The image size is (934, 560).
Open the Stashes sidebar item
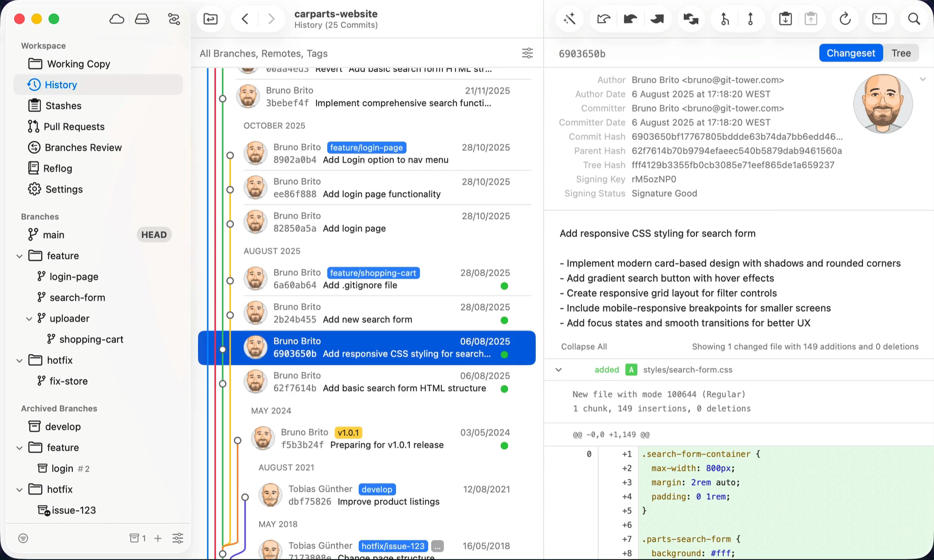click(98, 106)
